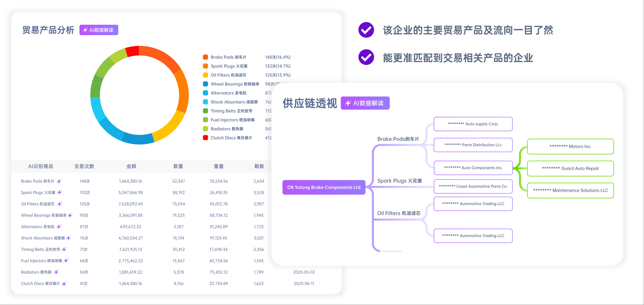Open Coast Automotive Parts Co. node
The height and width of the screenshot is (305, 644).
point(473,186)
